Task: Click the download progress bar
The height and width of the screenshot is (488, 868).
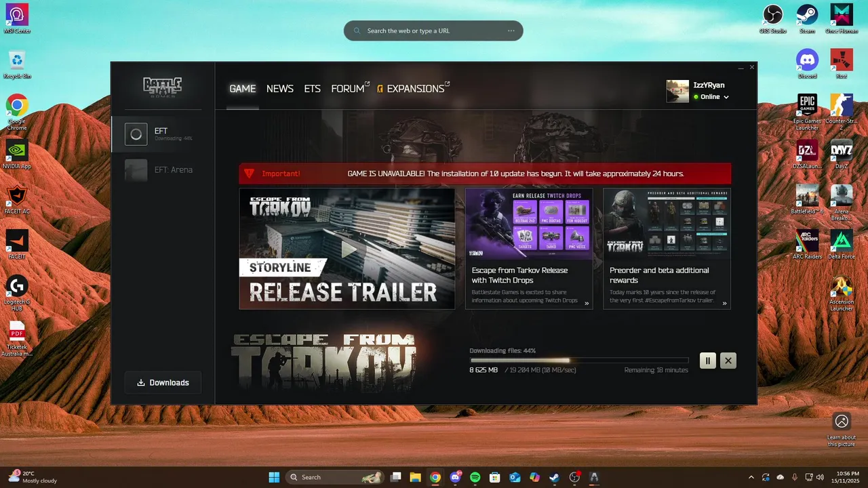Action: [x=579, y=361]
